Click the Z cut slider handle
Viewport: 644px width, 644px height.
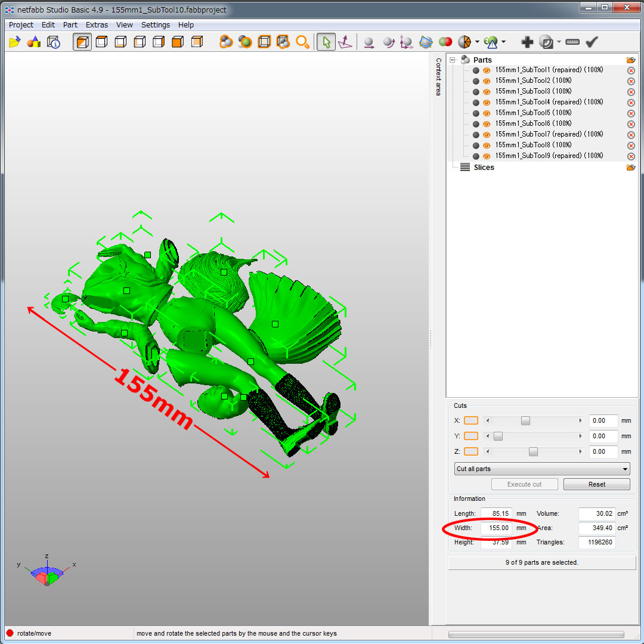[533, 451]
